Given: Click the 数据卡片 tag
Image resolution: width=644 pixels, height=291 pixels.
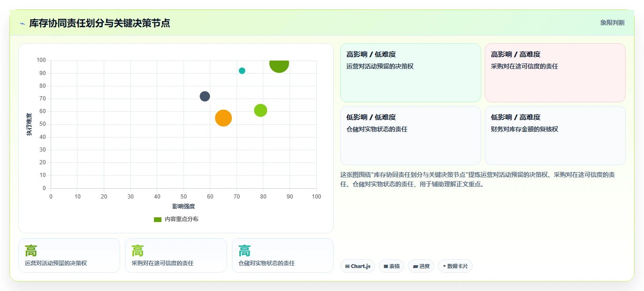Looking at the screenshot, I should pyautogui.click(x=455, y=266).
